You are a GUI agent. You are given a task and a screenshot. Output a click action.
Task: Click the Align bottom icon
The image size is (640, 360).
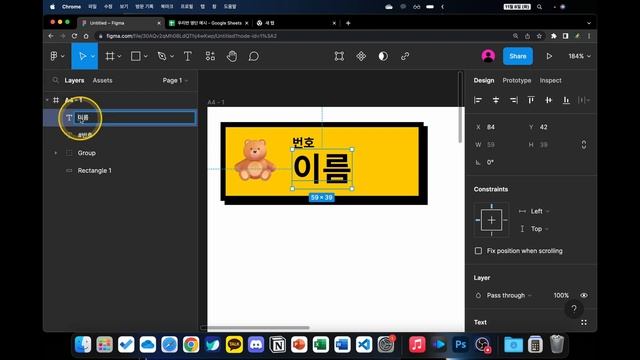566,100
